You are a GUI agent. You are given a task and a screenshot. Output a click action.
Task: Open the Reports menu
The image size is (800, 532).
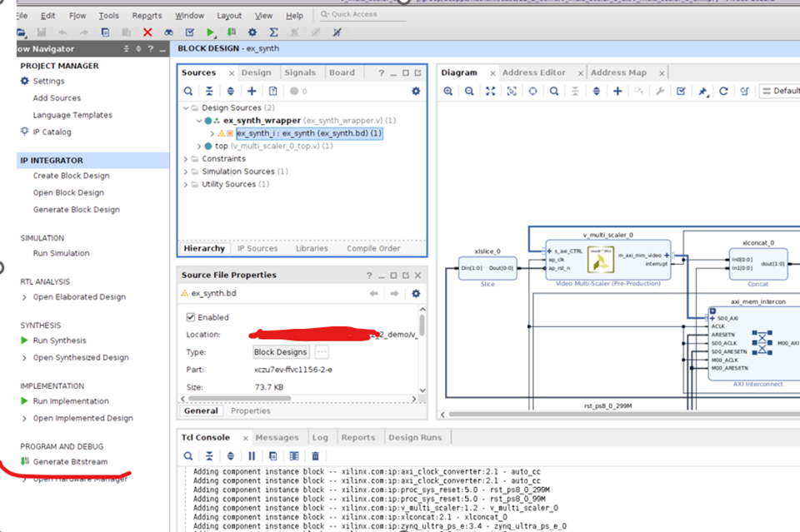point(147,16)
